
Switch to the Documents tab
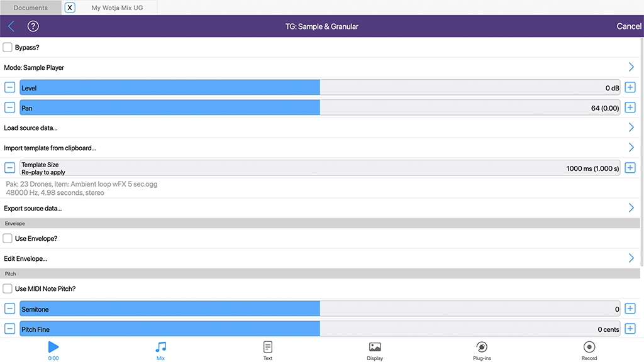31,8
